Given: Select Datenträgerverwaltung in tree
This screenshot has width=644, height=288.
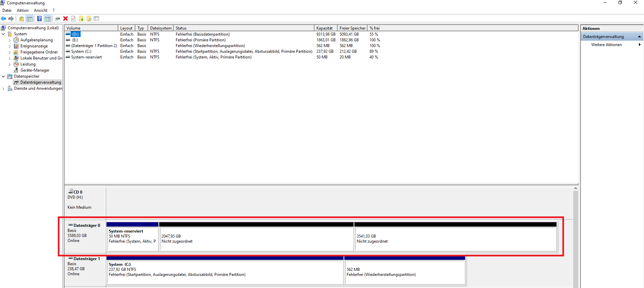Looking at the screenshot, I should 41,82.
